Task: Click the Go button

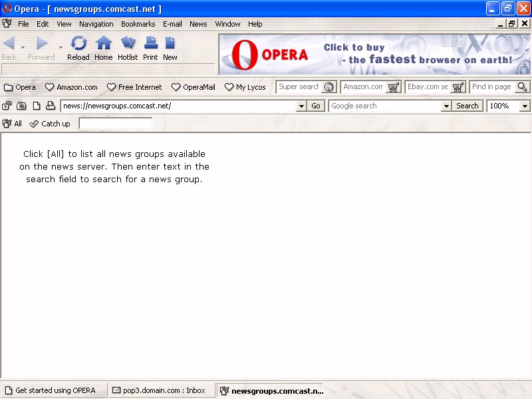Action: click(x=316, y=106)
